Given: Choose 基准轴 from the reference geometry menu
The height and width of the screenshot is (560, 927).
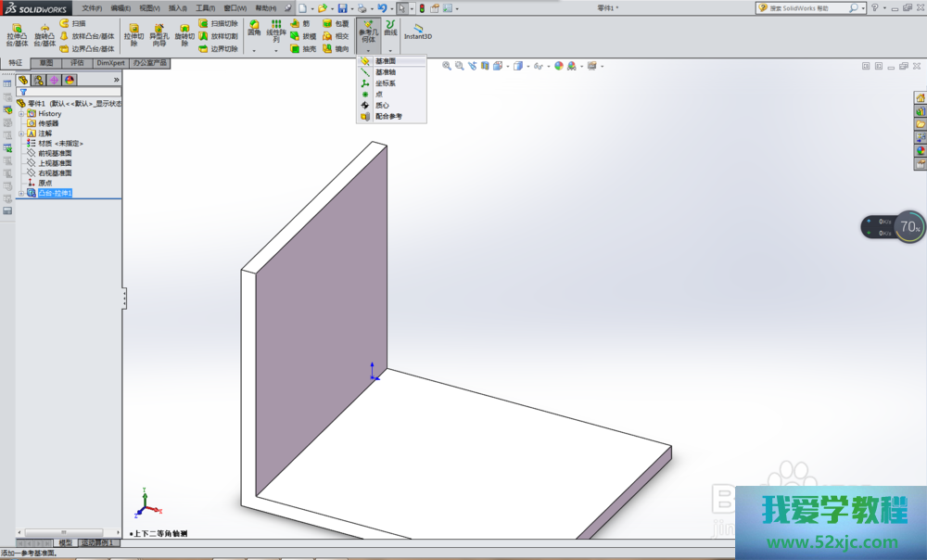Looking at the screenshot, I should [386, 72].
